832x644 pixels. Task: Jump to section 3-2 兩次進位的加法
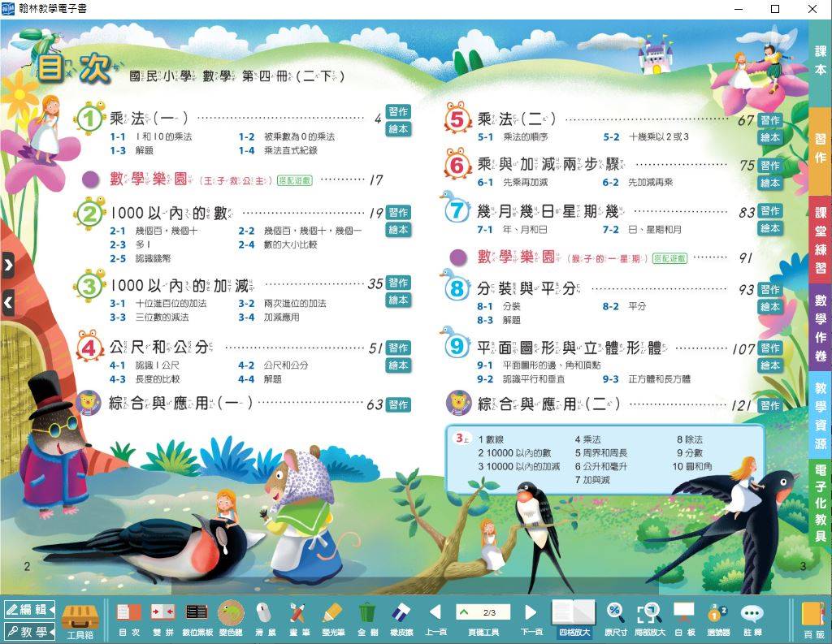(x=282, y=304)
